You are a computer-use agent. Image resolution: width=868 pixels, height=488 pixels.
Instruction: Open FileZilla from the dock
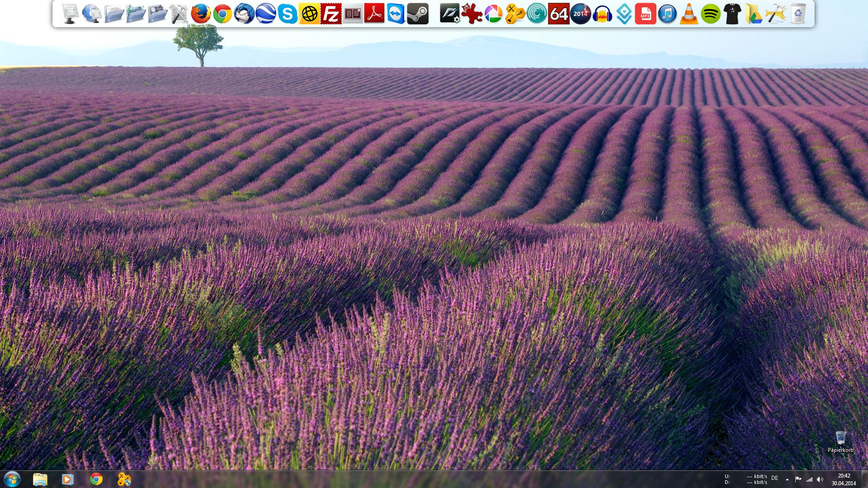tap(331, 14)
